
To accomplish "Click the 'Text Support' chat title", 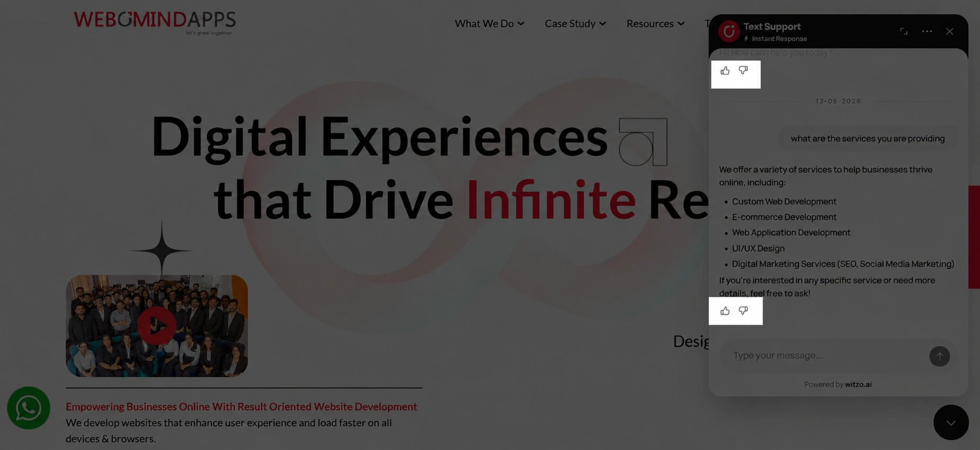I will tap(772, 26).
